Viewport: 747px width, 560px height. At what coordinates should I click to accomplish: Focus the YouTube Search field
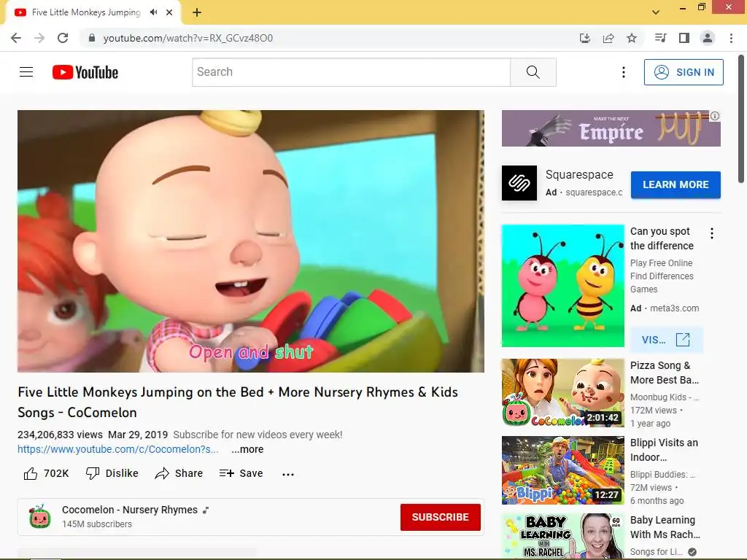pos(351,72)
